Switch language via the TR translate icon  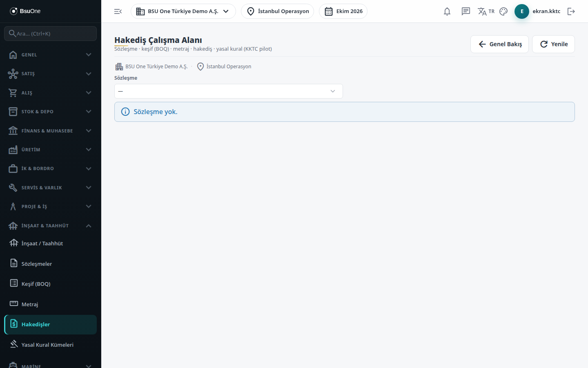click(x=486, y=11)
